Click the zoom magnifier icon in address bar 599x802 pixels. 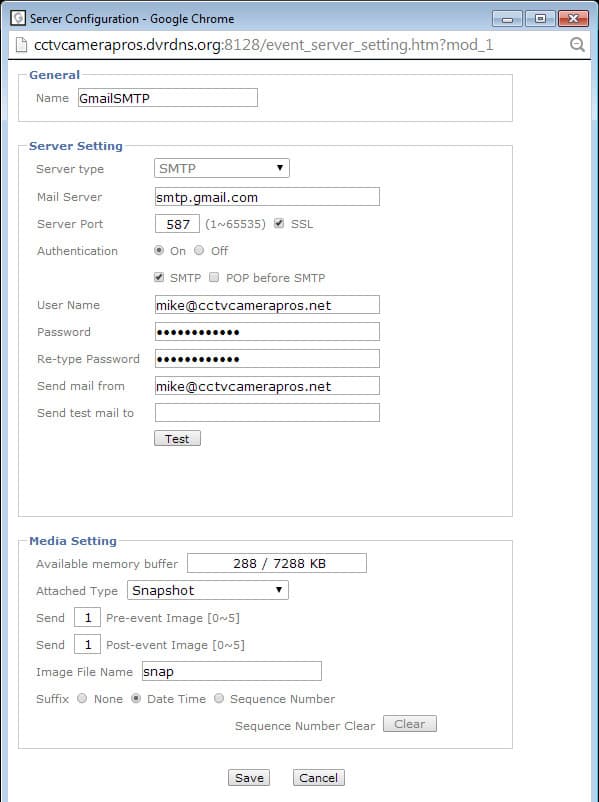click(577, 45)
